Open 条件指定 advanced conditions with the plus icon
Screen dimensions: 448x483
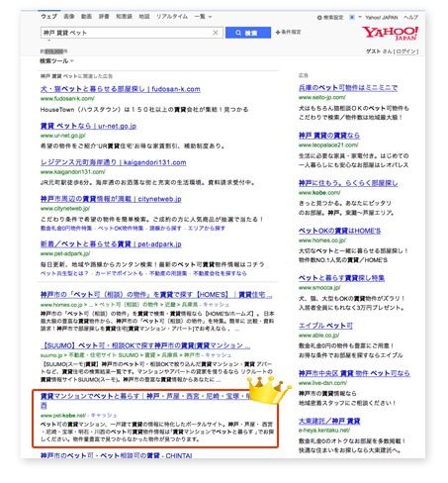288,32
